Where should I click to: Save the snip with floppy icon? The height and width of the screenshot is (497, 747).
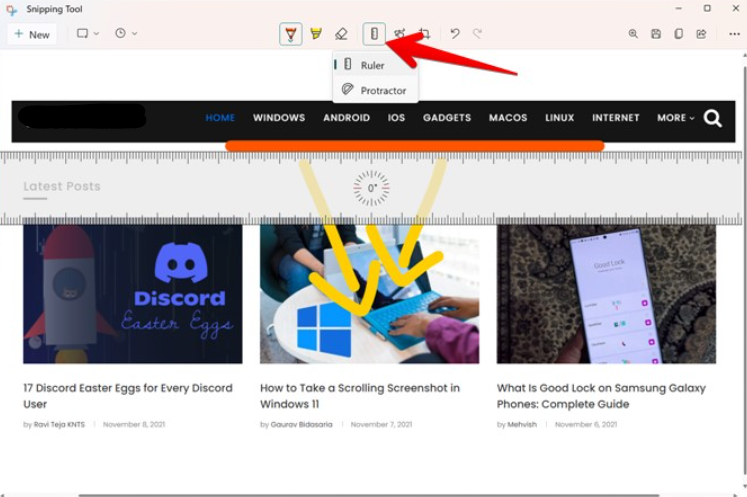pyautogui.click(x=656, y=34)
